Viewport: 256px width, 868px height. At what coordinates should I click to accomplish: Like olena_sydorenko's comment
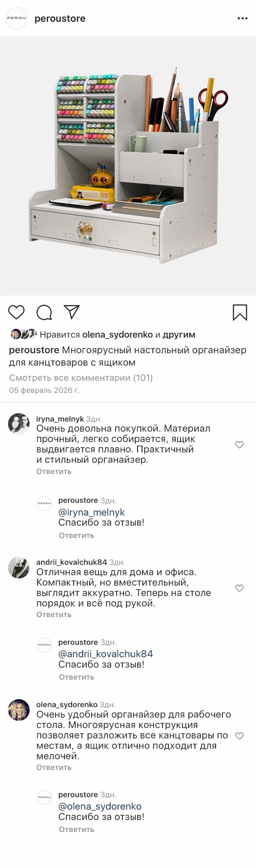coord(239,736)
